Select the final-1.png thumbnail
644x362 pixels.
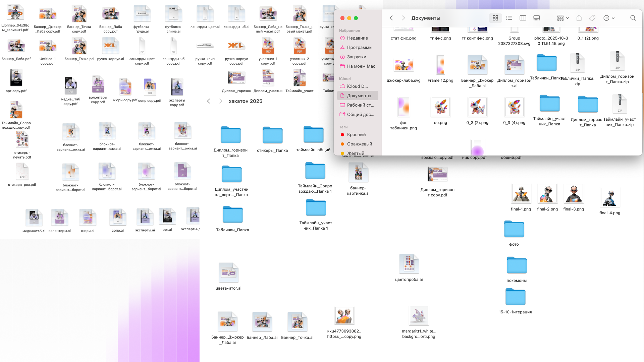click(x=521, y=194)
